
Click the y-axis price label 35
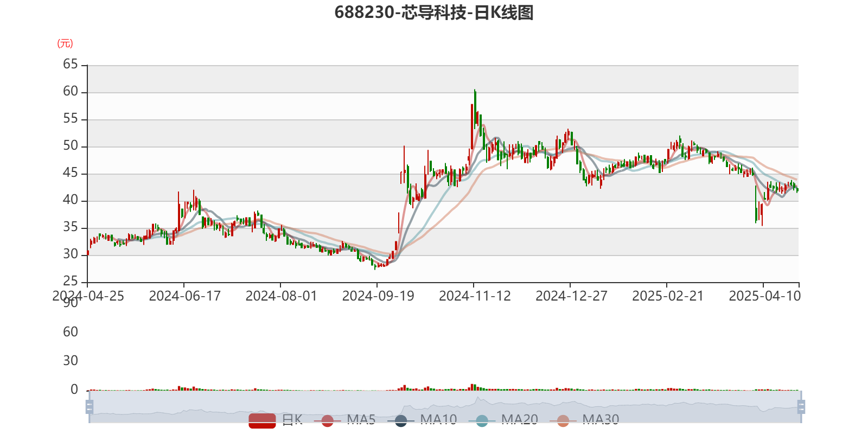(x=71, y=227)
